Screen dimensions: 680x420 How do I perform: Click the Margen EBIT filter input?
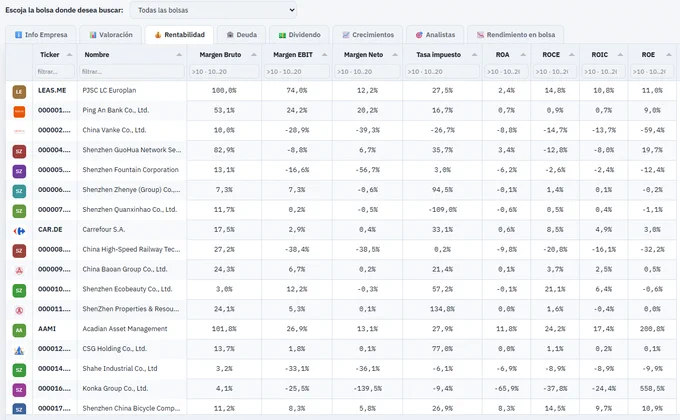coord(297,72)
